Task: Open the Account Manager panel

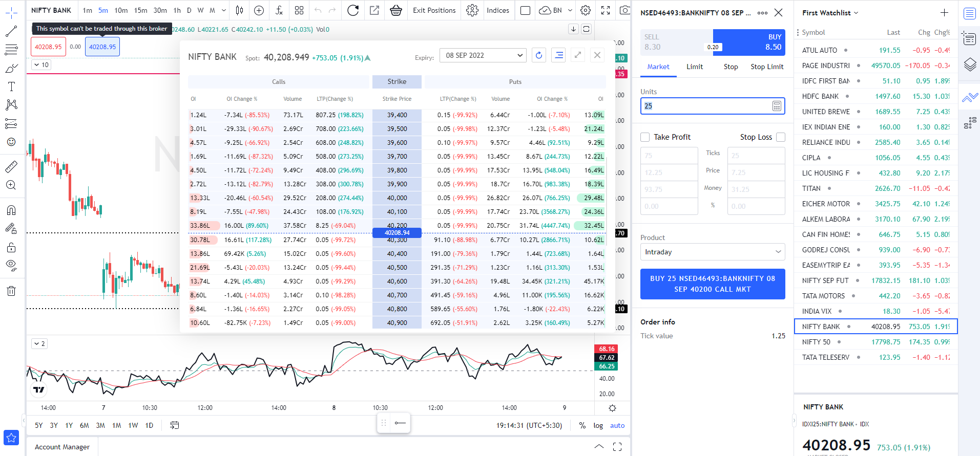Action: (62, 447)
